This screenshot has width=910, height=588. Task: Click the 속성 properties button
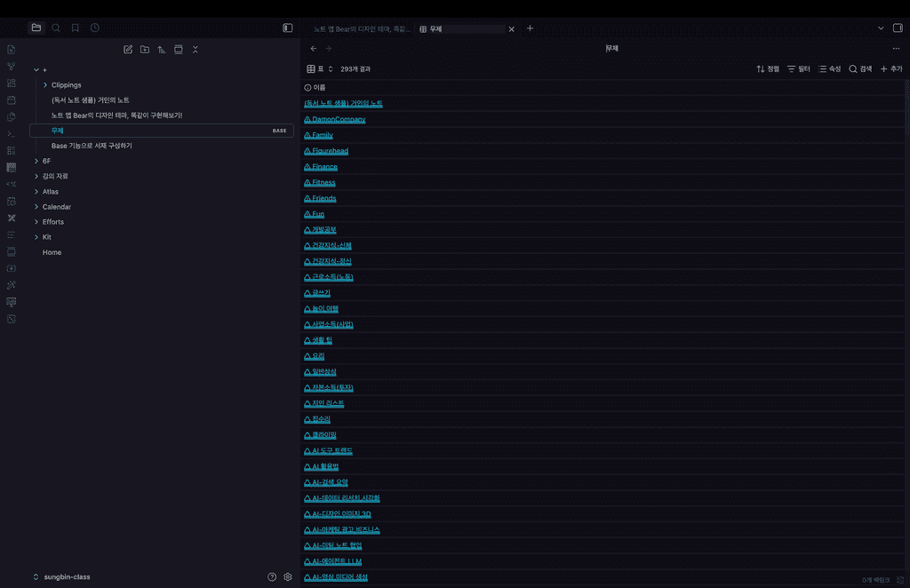(x=829, y=69)
